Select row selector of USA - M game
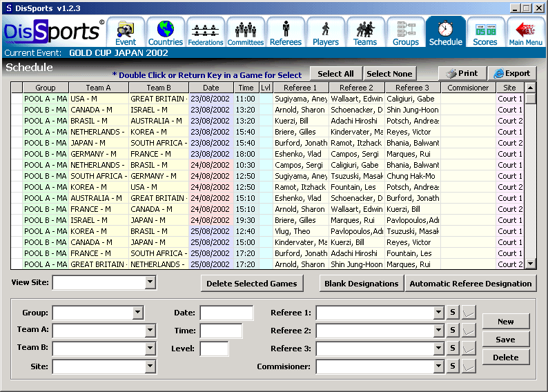 17,99
